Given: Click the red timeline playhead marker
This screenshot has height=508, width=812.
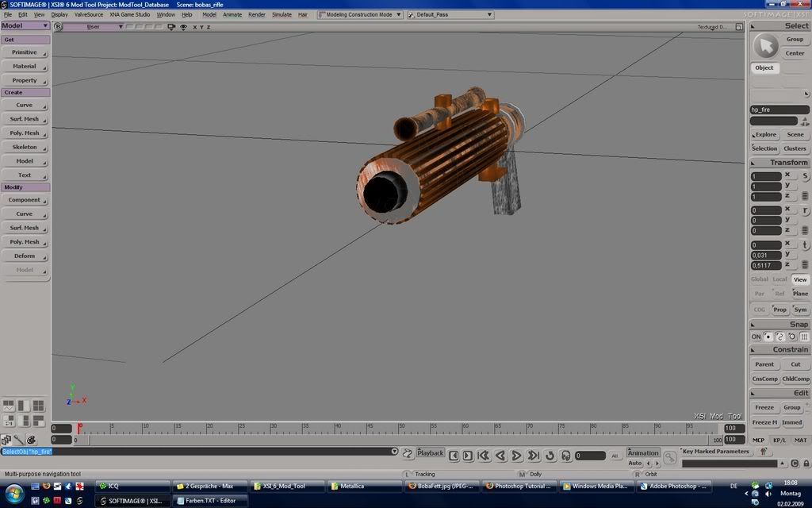Looking at the screenshot, I should tap(79, 428).
